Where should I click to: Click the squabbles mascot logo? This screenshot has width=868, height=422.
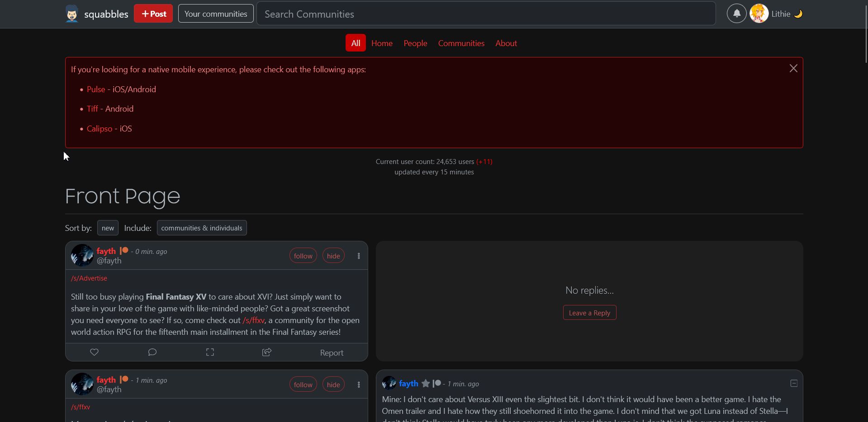tap(71, 14)
